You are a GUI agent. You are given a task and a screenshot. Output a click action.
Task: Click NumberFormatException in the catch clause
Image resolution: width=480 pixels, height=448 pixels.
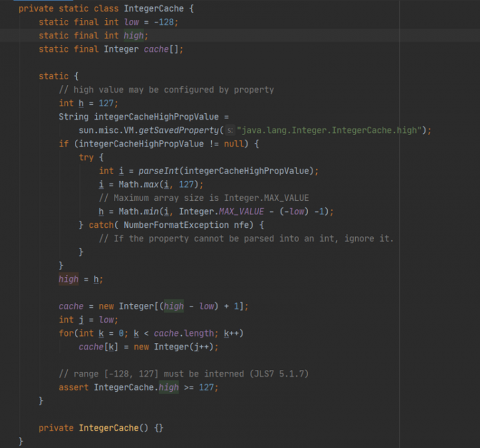tap(176, 225)
